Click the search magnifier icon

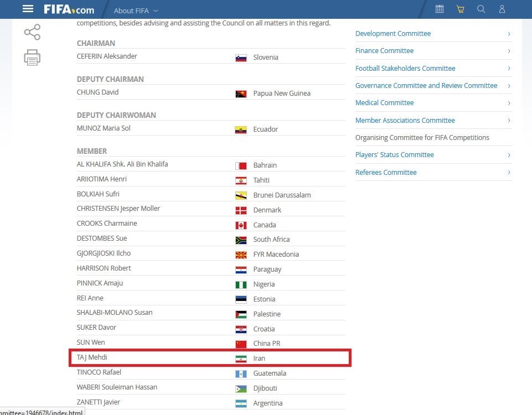(481, 9)
